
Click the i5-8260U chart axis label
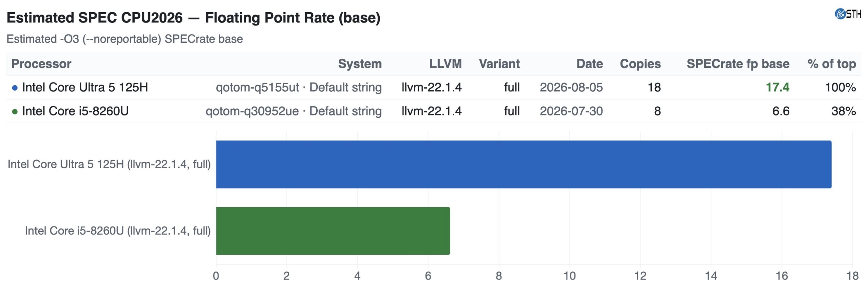point(118,231)
